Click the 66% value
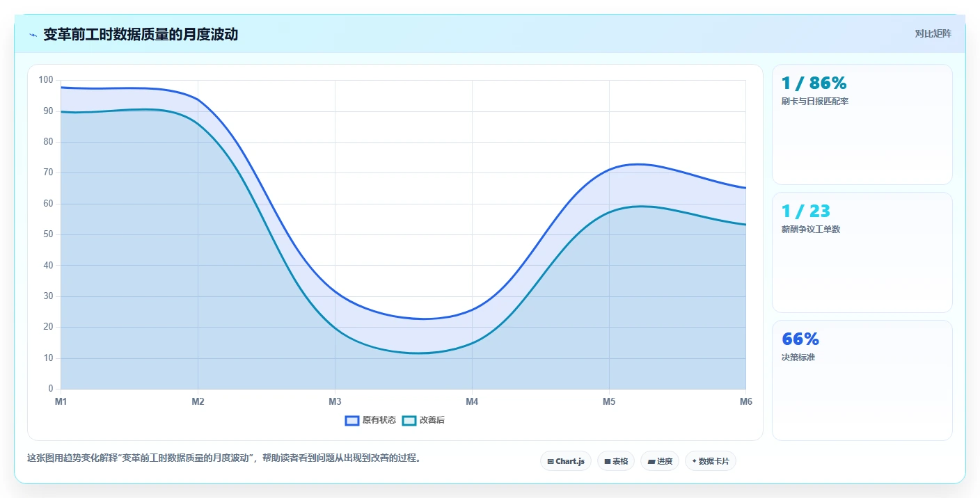 pyautogui.click(x=800, y=339)
